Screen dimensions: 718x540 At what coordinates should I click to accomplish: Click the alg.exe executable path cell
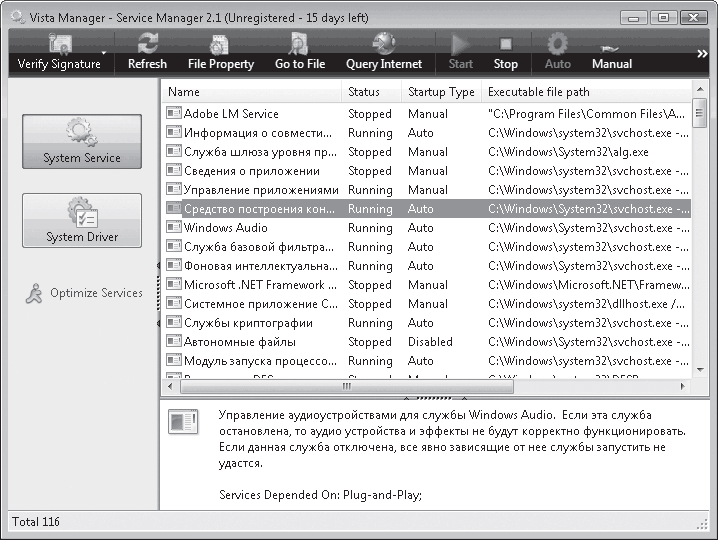pos(568,152)
